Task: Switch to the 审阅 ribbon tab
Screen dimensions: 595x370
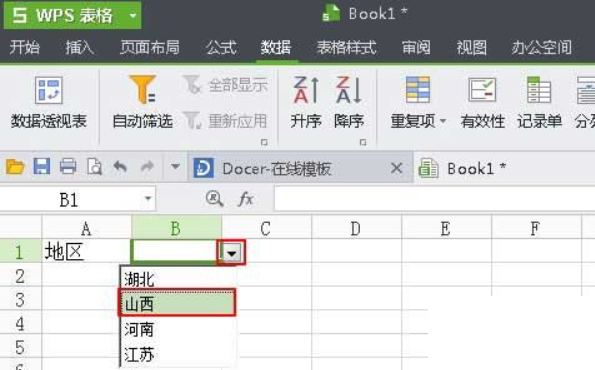Action: [416, 48]
